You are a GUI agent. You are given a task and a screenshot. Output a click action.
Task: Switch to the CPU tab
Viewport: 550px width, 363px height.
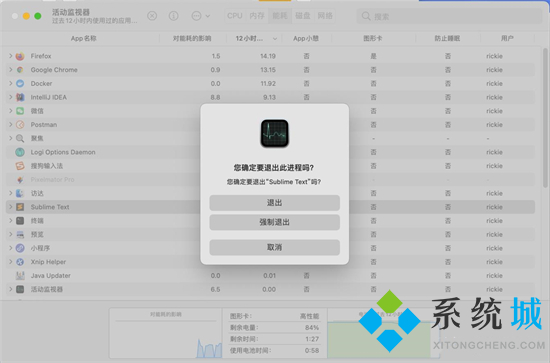coord(235,16)
